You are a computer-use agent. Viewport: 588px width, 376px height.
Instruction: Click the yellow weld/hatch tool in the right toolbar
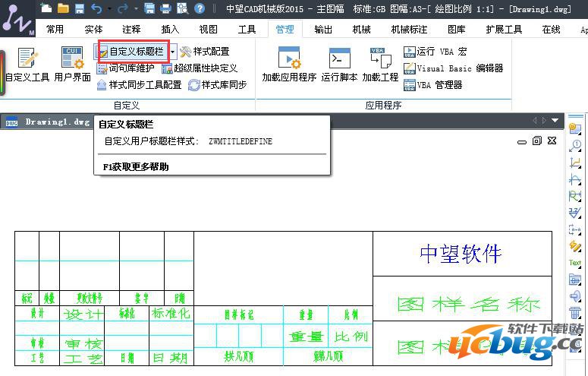574,246
